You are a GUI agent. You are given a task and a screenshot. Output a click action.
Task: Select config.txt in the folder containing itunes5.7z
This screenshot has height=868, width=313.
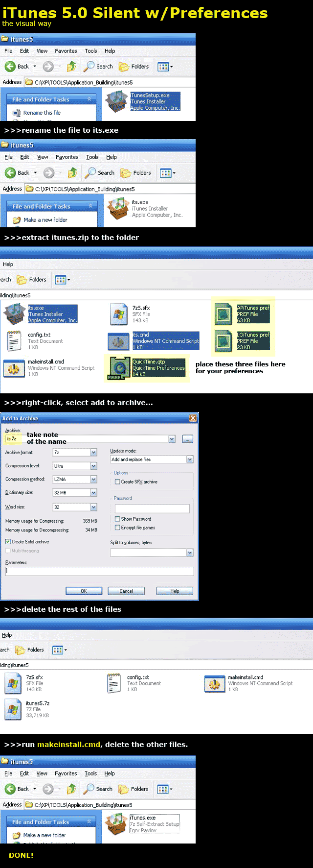coord(134,683)
